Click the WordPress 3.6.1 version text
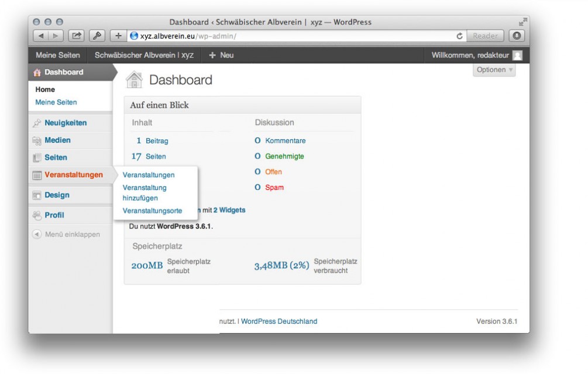This screenshot has width=588, height=374. [184, 226]
